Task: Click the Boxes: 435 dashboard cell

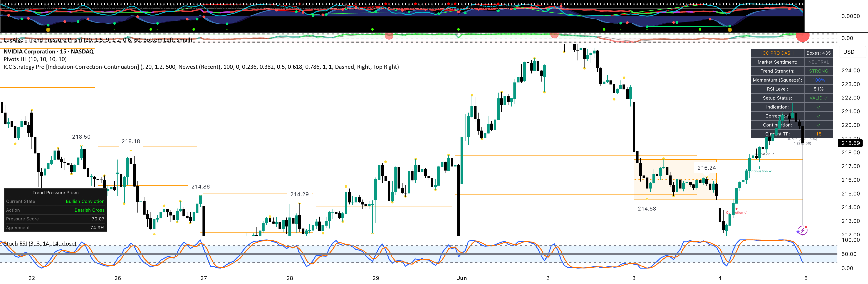Action: 819,53
